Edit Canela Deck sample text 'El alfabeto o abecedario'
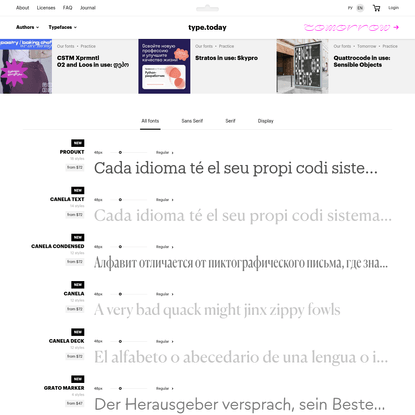 pyautogui.click(x=241, y=357)
